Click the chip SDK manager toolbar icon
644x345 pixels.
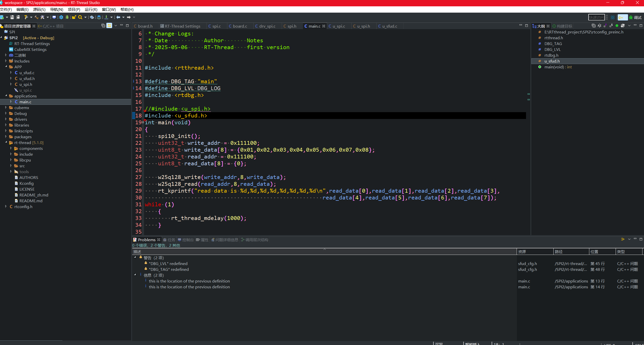(92, 17)
